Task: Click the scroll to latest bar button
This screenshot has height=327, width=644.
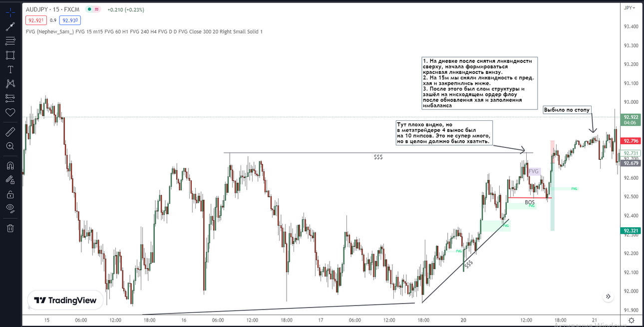Action: [x=608, y=297]
